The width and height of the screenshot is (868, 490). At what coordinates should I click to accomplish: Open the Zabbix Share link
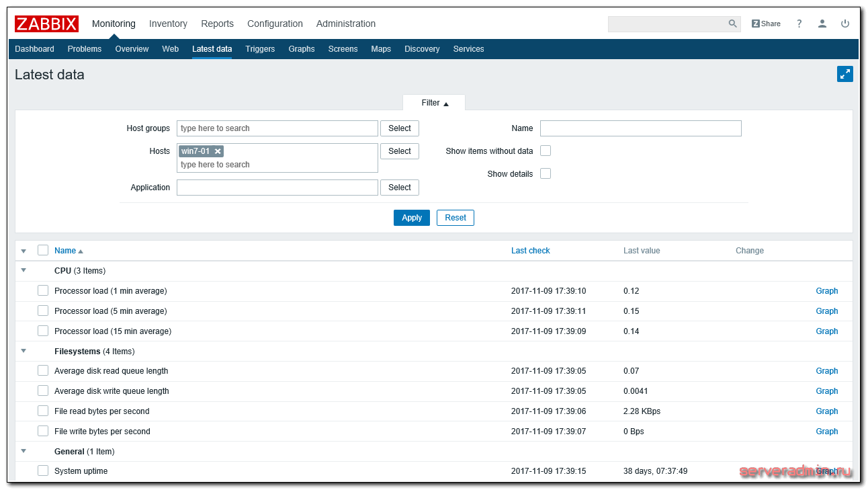tap(766, 24)
